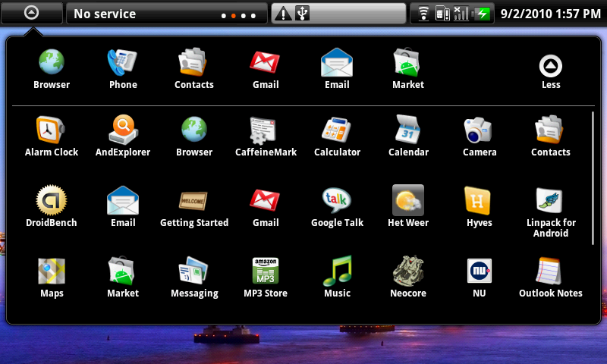Launch the Camera app
The image size is (607, 364).
point(480,136)
